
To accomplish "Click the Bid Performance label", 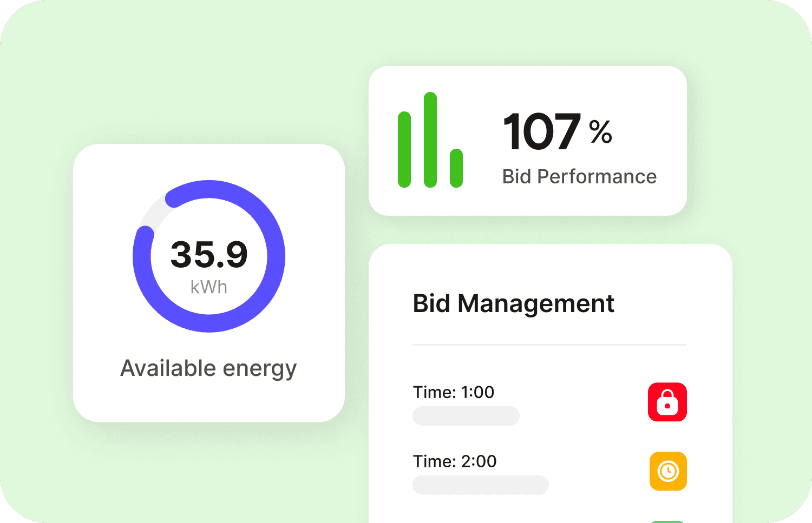I will pyautogui.click(x=579, y=177).
